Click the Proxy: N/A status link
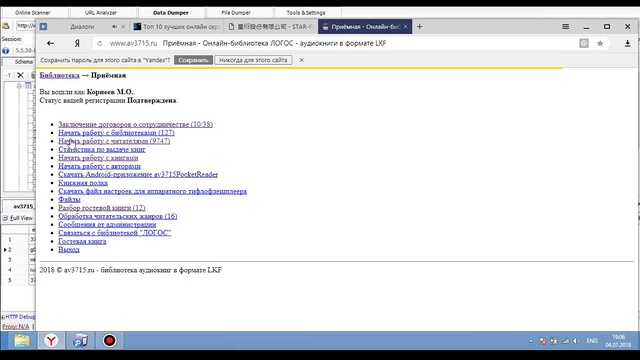 coord(16,327)
